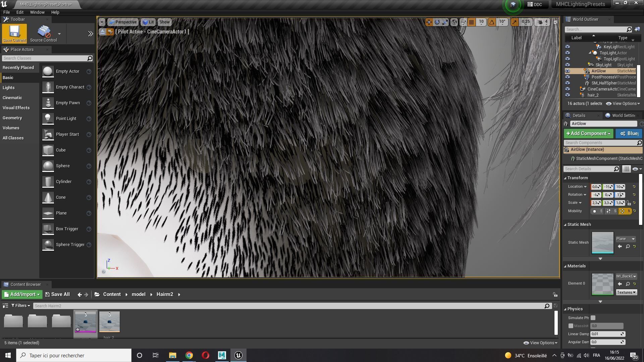Select the scale gizmo tool
Image resolution: width=644 pixels, height=362 pixels.
[445, 22]
